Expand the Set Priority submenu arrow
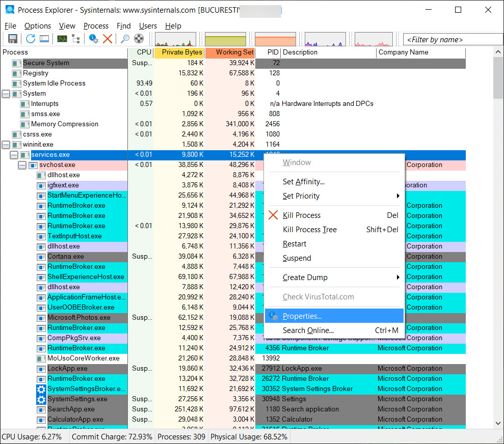 coord(398,196)
